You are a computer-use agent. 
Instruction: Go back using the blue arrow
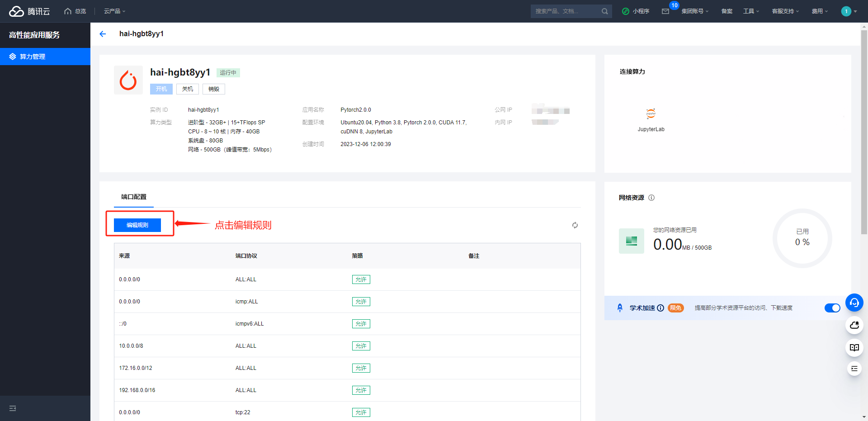pyautogui.click(x=103, y=34)
